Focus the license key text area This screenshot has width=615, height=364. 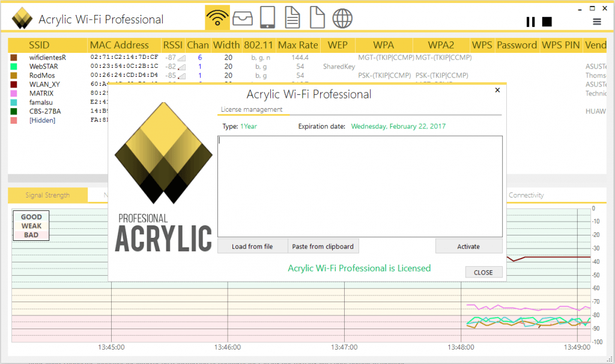point(360,186)
